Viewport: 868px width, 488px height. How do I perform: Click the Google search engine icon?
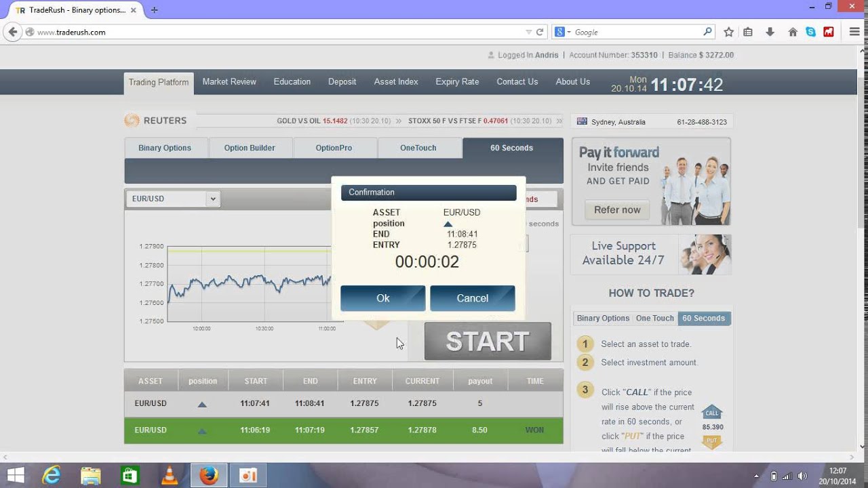click(x=560, y=32)
